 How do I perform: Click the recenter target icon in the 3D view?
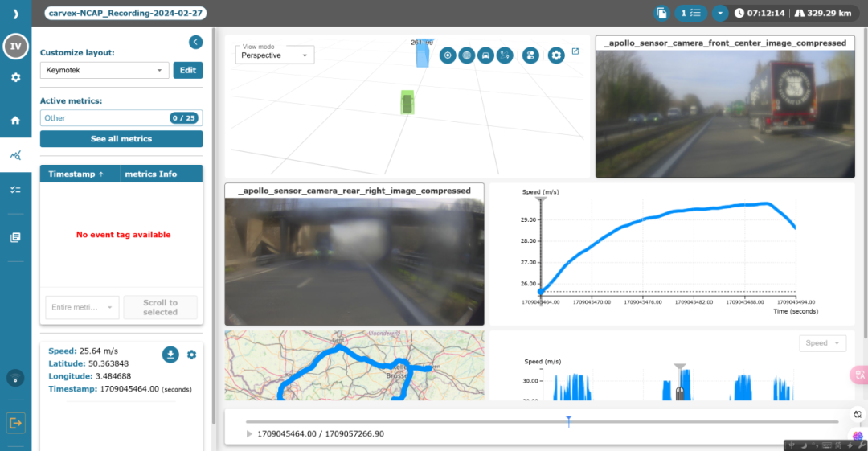[x=448, y=55]
